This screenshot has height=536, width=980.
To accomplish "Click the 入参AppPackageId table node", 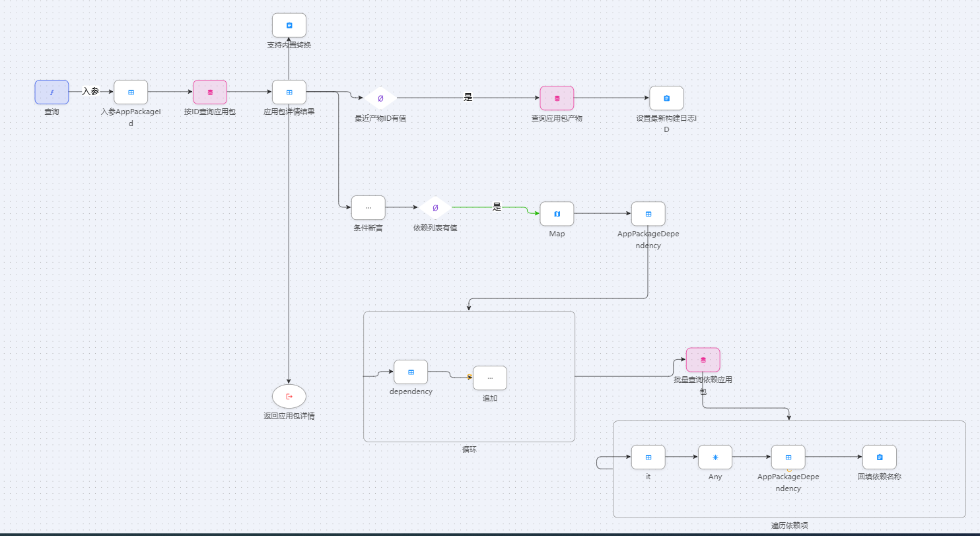I will (131, 92).
